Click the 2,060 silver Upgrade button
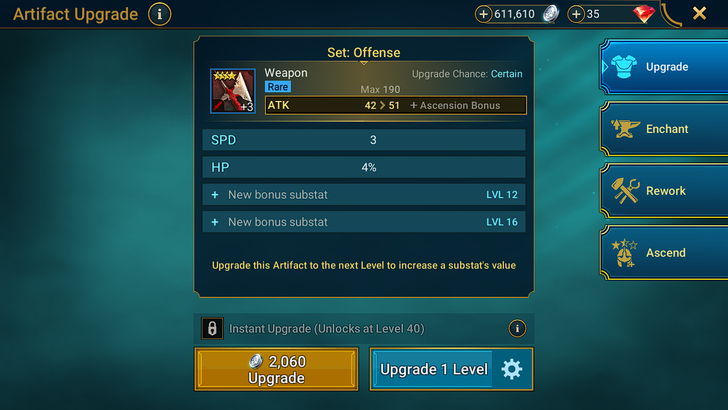The width and height of the screenshot is (728, 410). [x=276, y=369]
